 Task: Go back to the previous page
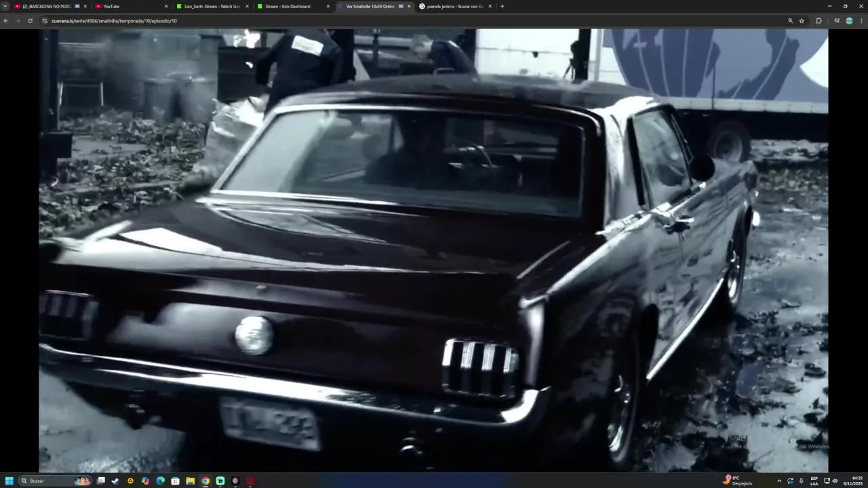tap(6, 21)
